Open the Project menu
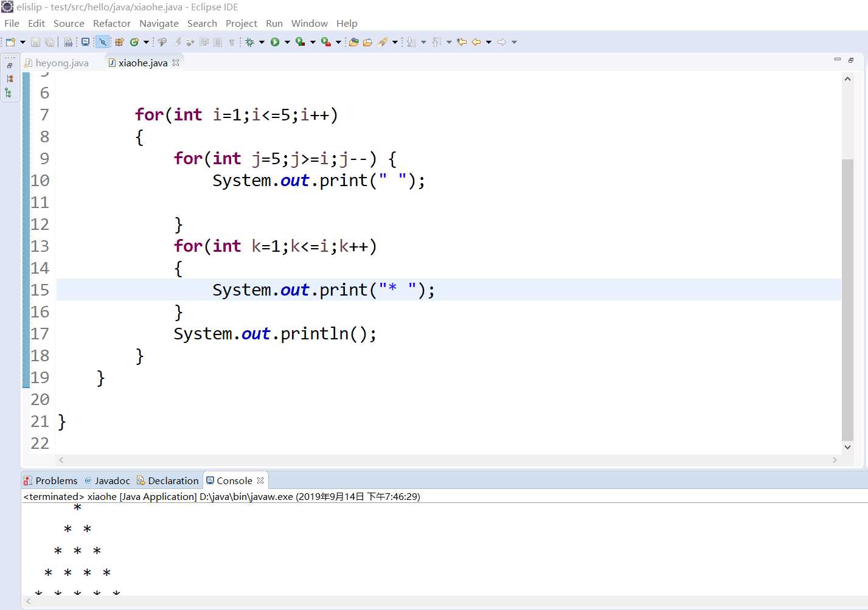The width and height of the screenshot is (868, 610). [241, 23]
